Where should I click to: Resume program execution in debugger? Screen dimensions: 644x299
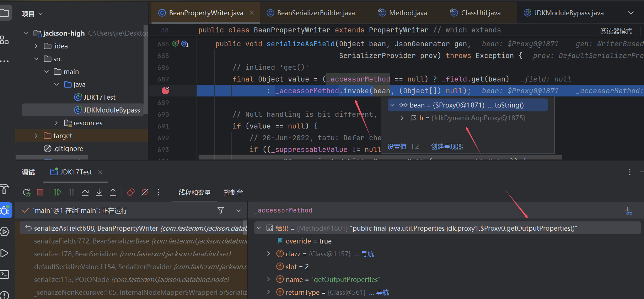tap(57, 193)
